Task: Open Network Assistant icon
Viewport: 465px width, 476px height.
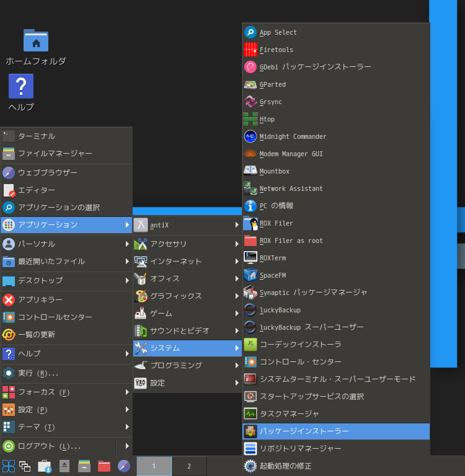Action: [x=250, y=188]
